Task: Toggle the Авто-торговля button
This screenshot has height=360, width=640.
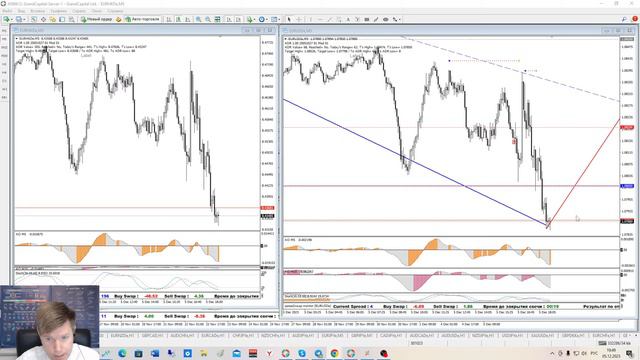Action: 142,19
